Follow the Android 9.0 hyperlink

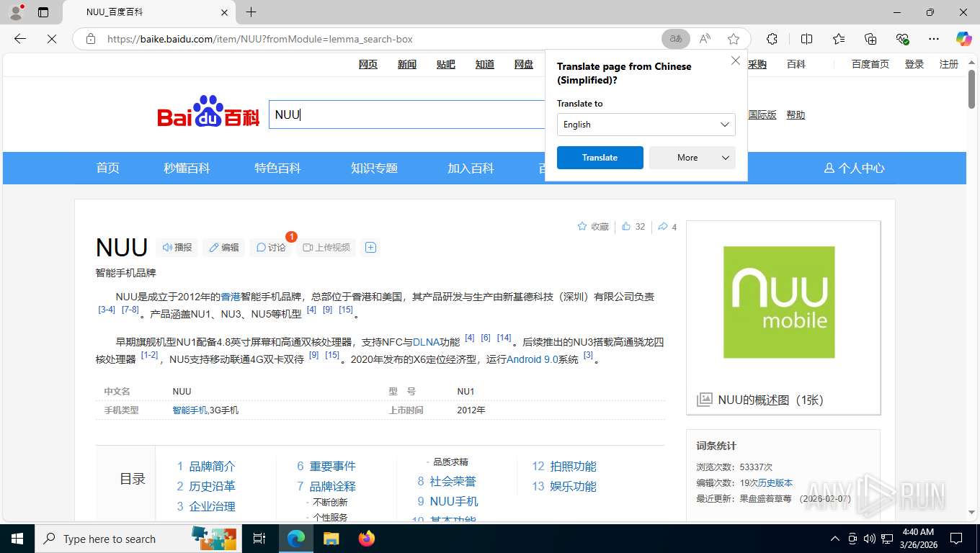click(x=533, y=359)
